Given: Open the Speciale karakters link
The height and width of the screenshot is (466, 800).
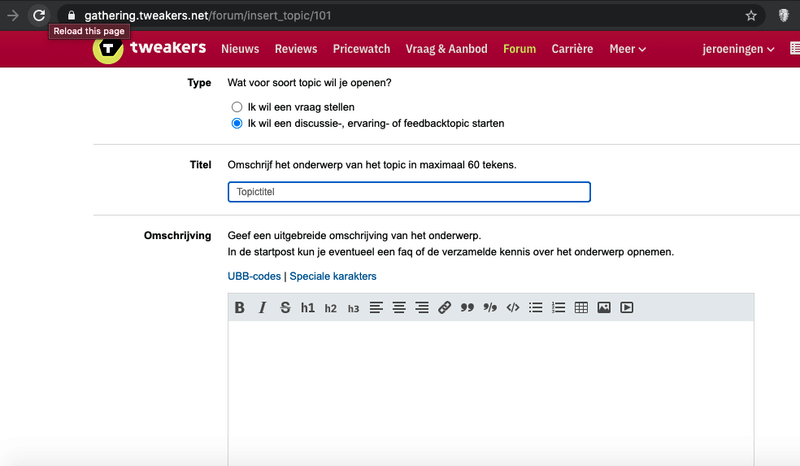Looking at the screenshot, I should [333, 276].
